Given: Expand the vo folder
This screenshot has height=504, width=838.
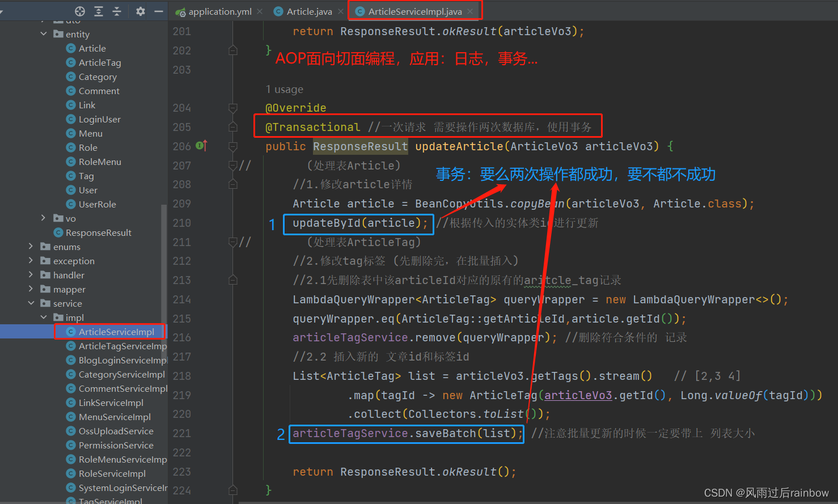Looking at the screenshot, I should click(44, 218).
